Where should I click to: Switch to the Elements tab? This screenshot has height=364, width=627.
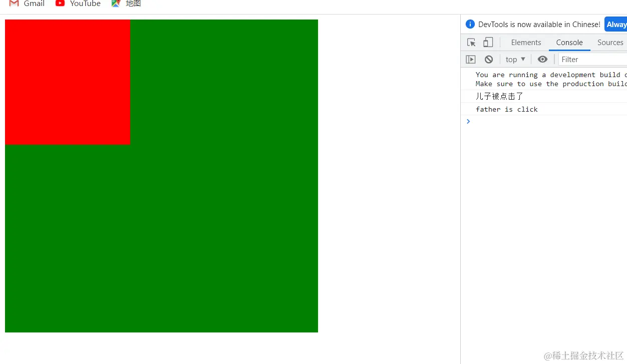point(526,43)
